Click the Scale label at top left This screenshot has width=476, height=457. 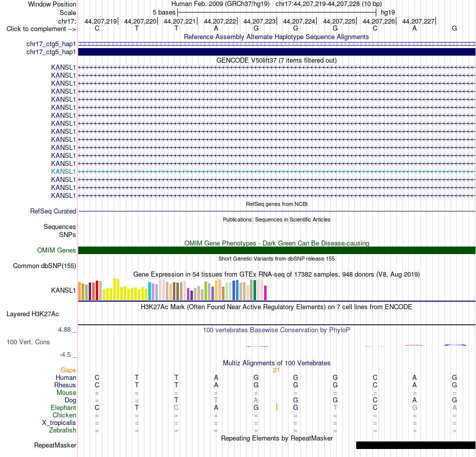click(x=68, y=13)
